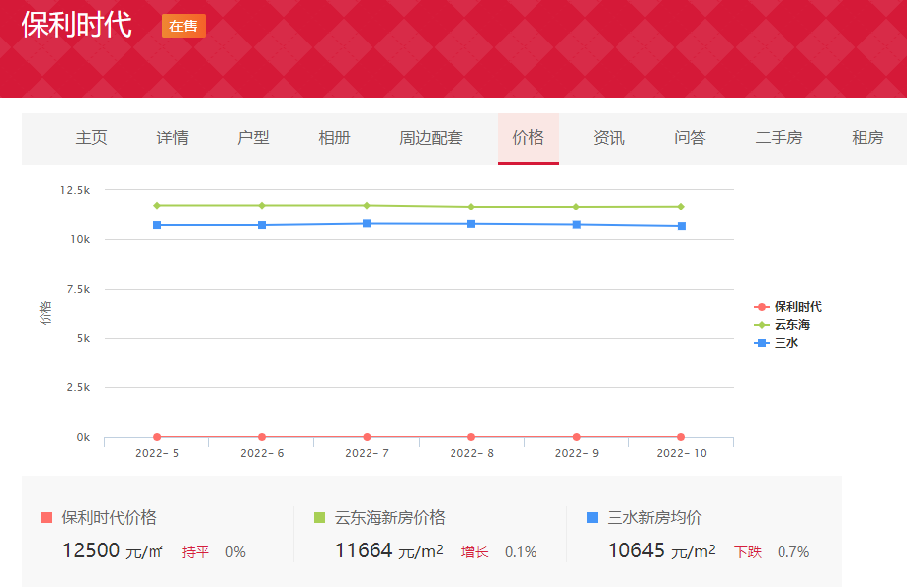This screenshot has height=588, width=907.
Task: Select the 价格 tab
Action: 528,138
